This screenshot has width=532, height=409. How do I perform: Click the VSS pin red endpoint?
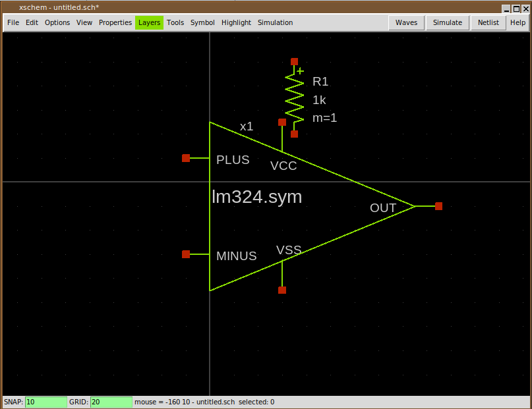coord(282,290)
